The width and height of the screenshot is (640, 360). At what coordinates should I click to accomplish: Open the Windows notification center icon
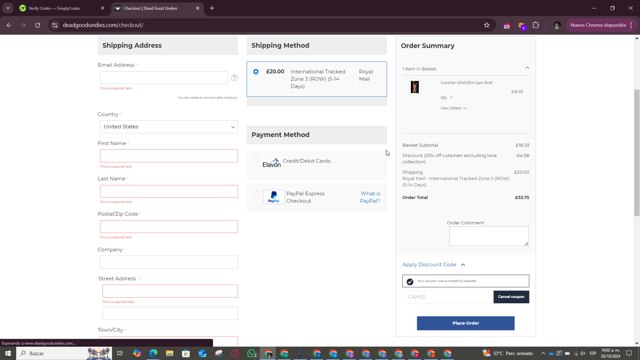[629, 353]
